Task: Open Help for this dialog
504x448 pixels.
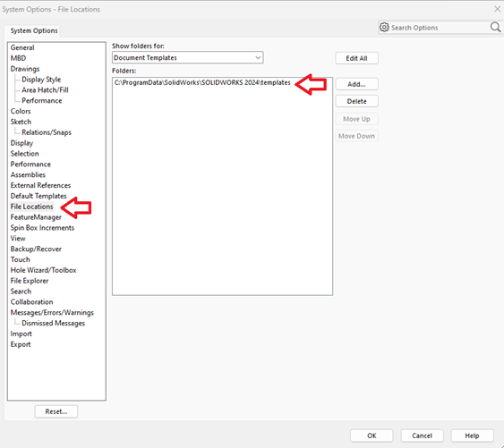Action: 472,435
